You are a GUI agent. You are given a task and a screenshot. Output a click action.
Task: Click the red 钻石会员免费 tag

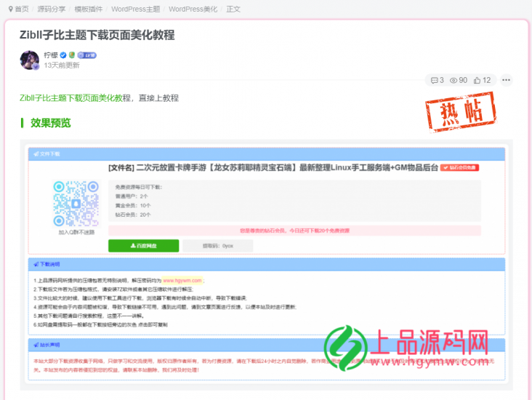(459, 167)
